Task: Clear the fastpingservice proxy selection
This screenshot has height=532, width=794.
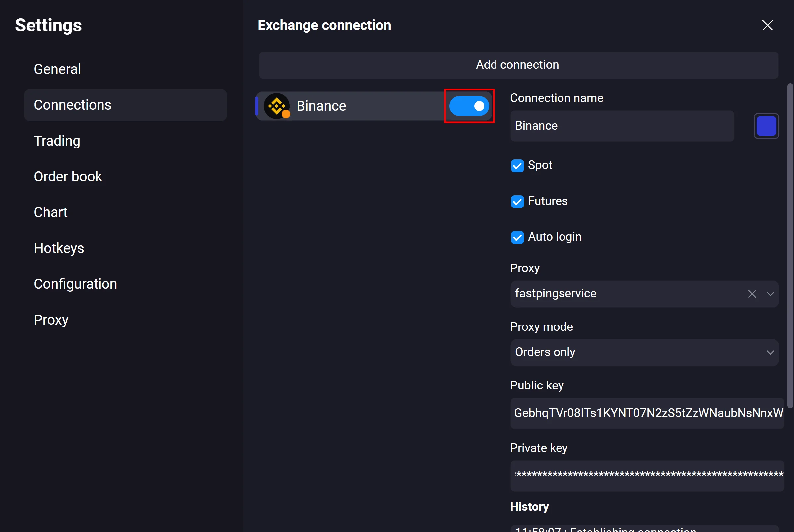Action: (752, 294)
